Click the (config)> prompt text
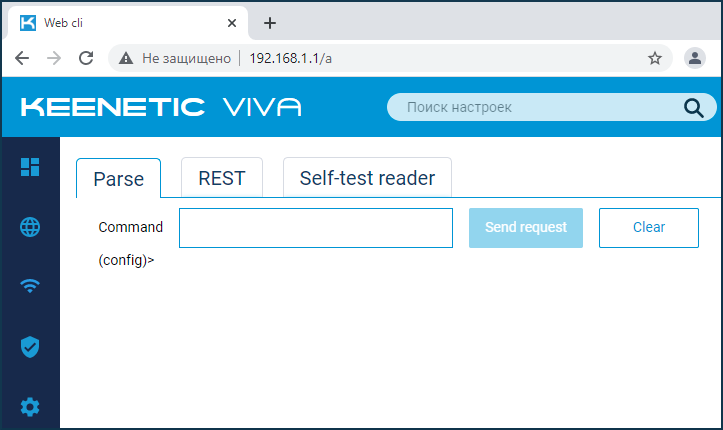723x430 pixels. [x=126, y=260]
